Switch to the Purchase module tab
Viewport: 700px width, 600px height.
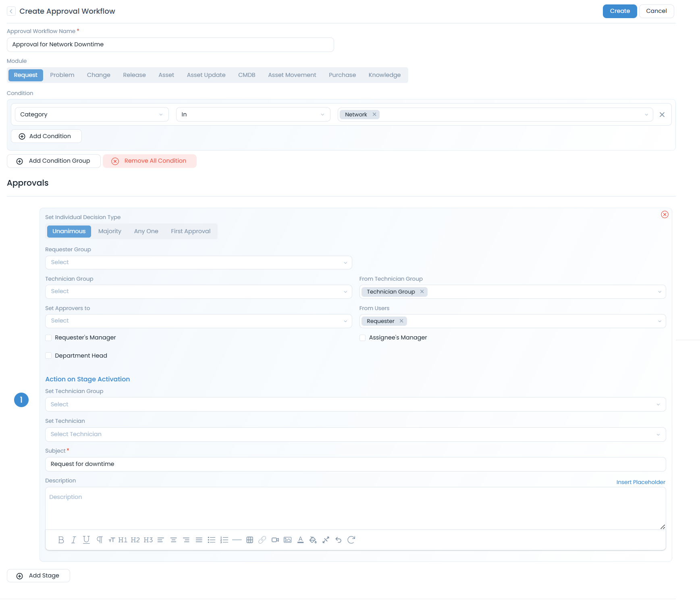[342, 75]
